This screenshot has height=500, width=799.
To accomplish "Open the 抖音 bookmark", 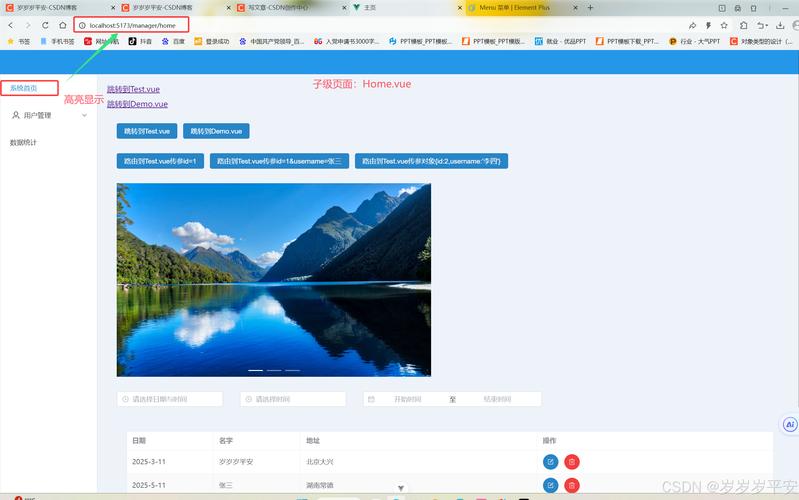I will click(x=140, y=41).
